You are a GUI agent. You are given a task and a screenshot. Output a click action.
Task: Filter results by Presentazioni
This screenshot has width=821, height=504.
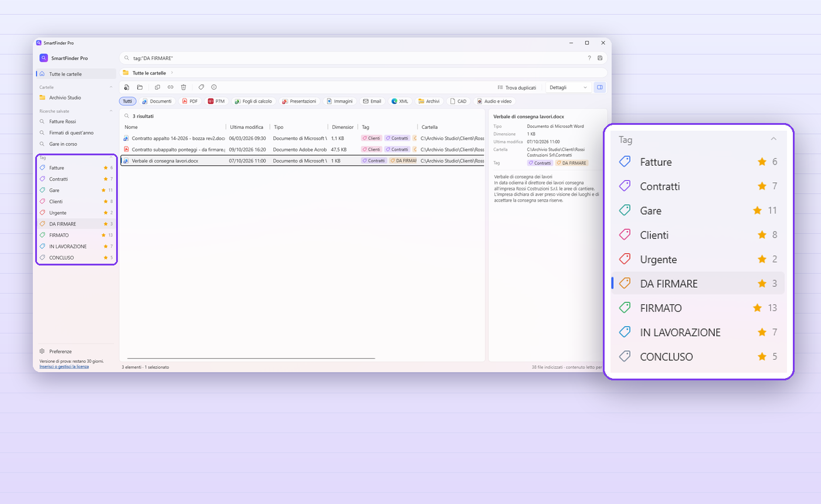click(x=299, y=101)
